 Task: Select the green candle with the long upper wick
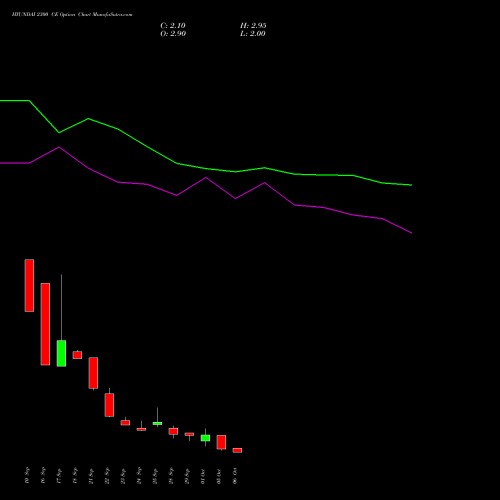click(61, 353)
